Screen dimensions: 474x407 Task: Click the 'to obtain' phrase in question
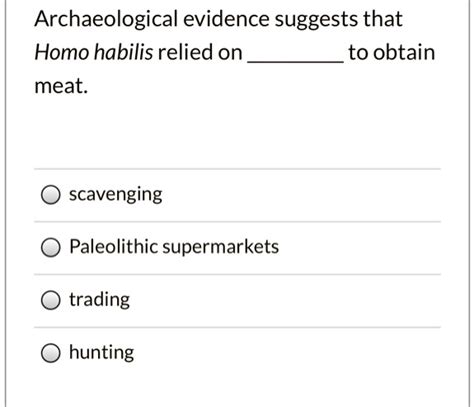pyautogui.click(x=392, y=52)
